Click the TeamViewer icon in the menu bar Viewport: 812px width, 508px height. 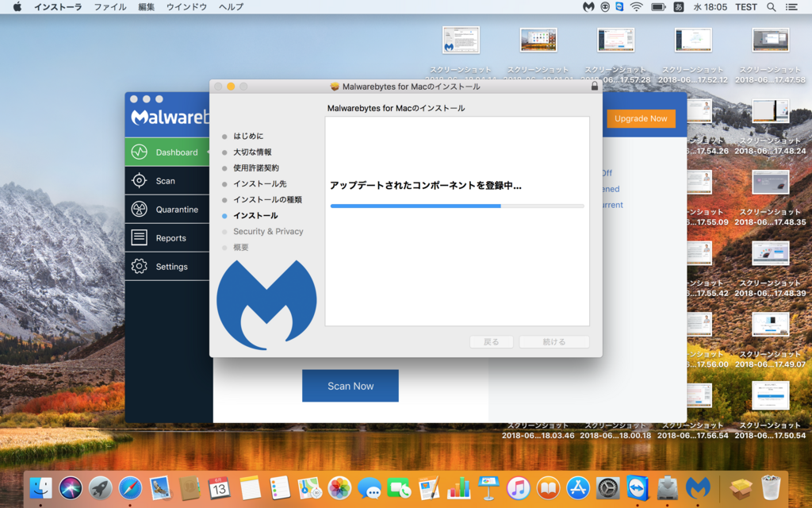[619, 6]
